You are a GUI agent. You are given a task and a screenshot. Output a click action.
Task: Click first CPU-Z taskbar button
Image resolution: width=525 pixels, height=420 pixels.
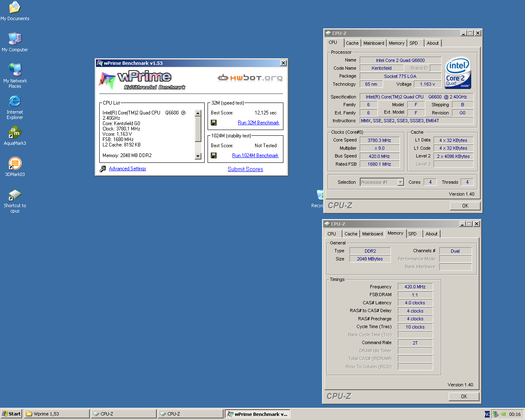(x=124, y=414)
